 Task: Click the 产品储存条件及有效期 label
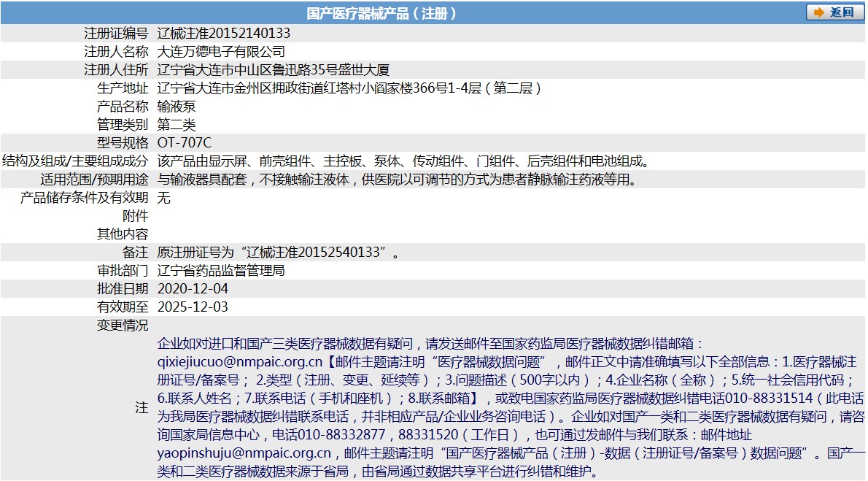coord(84,198)
